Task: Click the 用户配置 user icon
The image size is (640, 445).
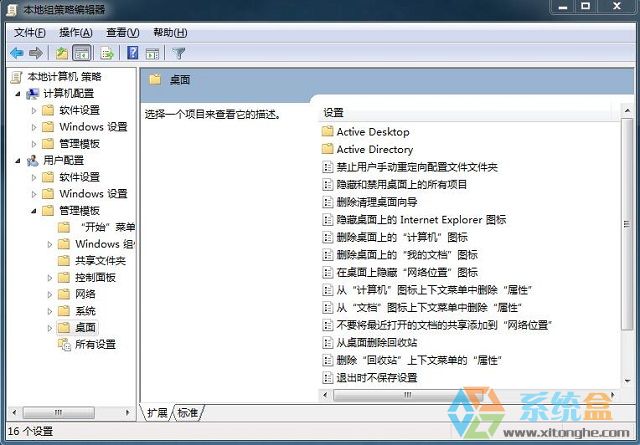Action: coord(33,160)
